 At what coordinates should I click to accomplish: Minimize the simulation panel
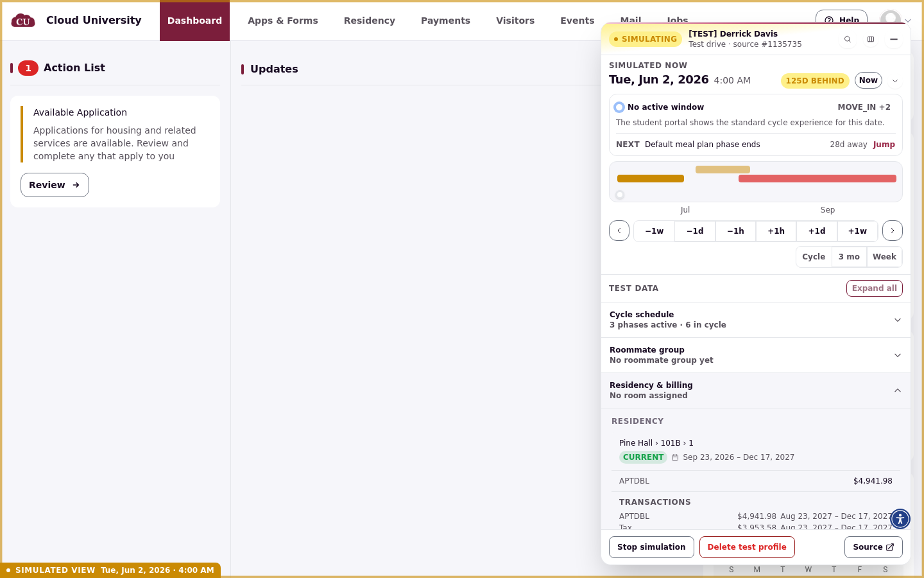point(893,39)
